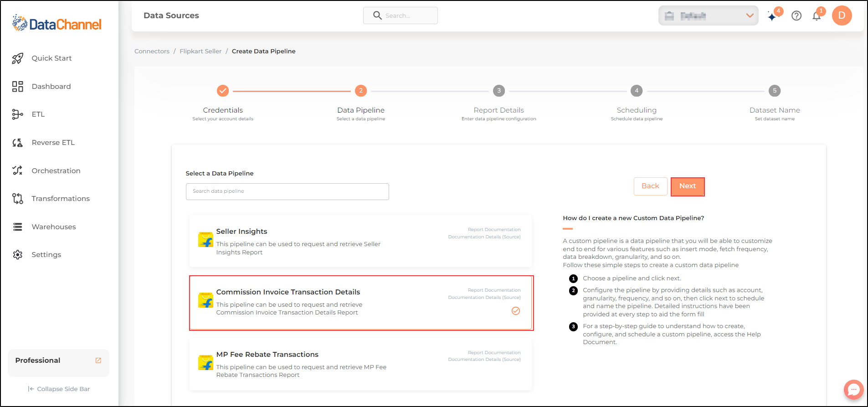This screenshot has height=407, width=868.
Task: Click 'Select your account details' subtitle
Action: [x=223, y=119]
